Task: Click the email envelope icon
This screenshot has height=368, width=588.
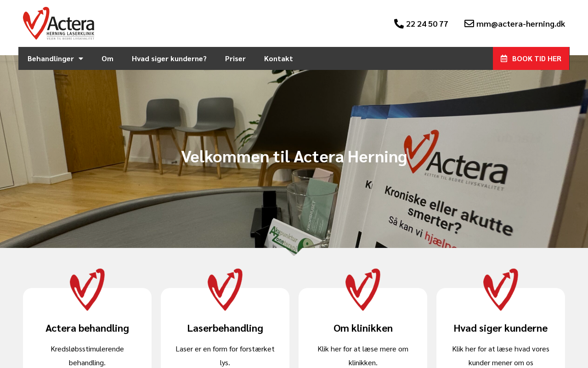Action: click(x=469, y=23)
